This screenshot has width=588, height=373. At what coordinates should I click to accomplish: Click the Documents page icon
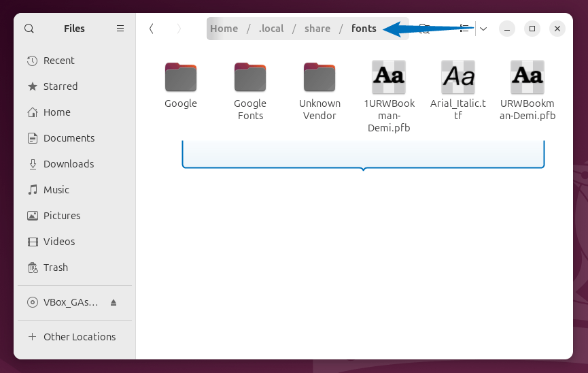(32, 138)
